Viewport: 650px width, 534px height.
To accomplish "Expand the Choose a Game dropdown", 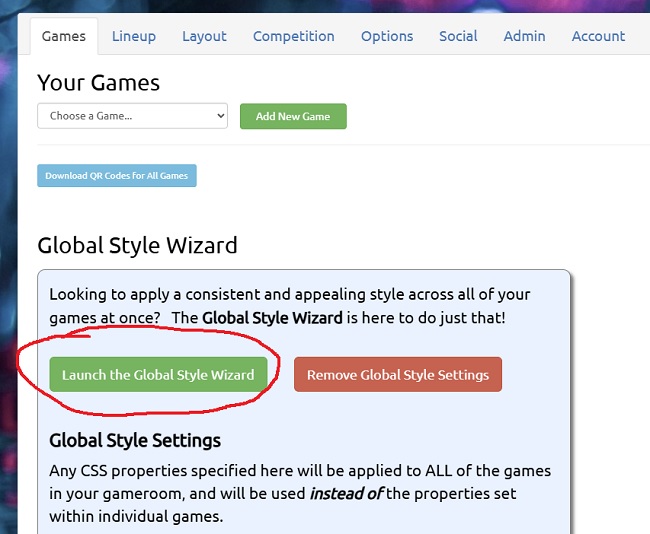I will (x=132, y=116).
